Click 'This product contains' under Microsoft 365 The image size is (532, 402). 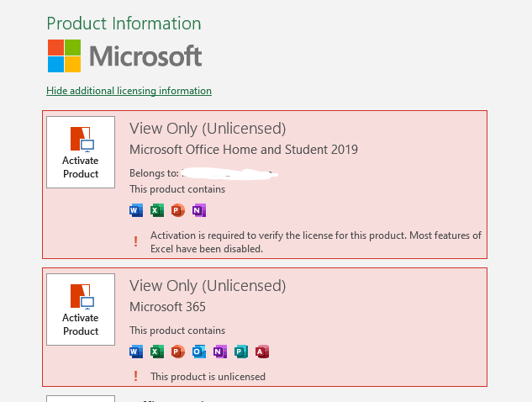click(x=177, y=331)
